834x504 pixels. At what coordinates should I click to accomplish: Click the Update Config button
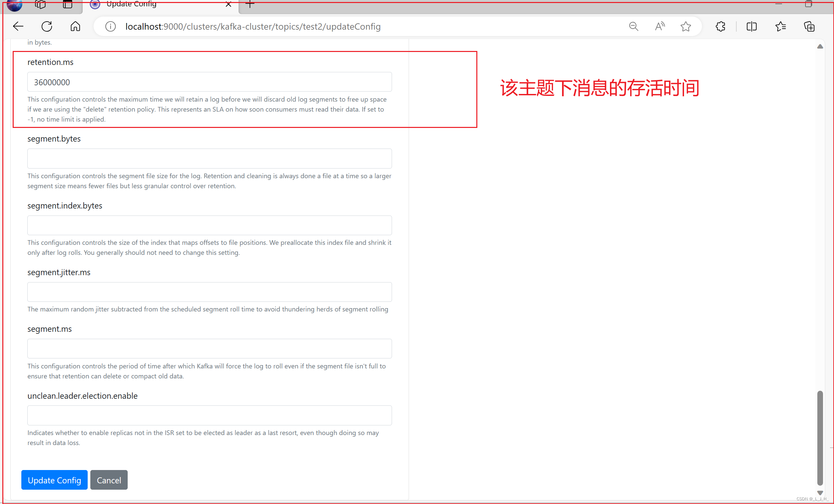click(54, 480)
